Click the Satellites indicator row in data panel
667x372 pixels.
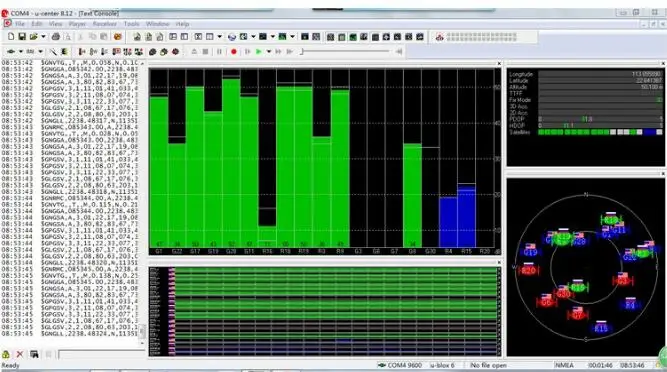pos(586,132)
